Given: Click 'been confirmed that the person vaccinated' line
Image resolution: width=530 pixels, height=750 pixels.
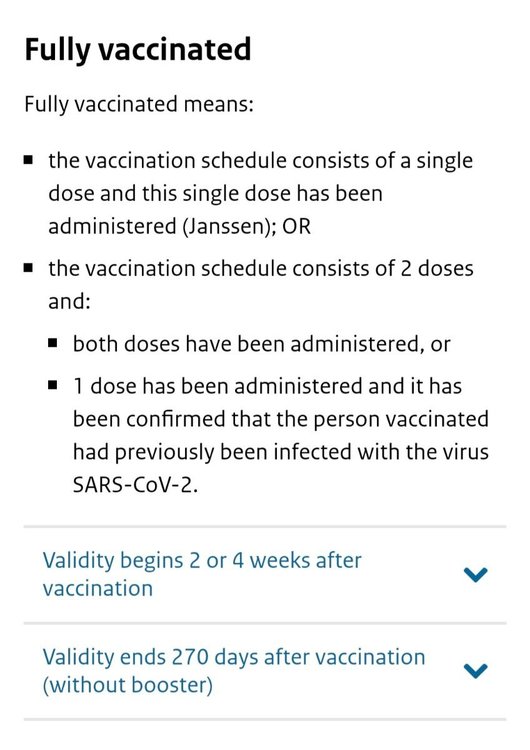Looking at the screenshot, I should 281,419.
